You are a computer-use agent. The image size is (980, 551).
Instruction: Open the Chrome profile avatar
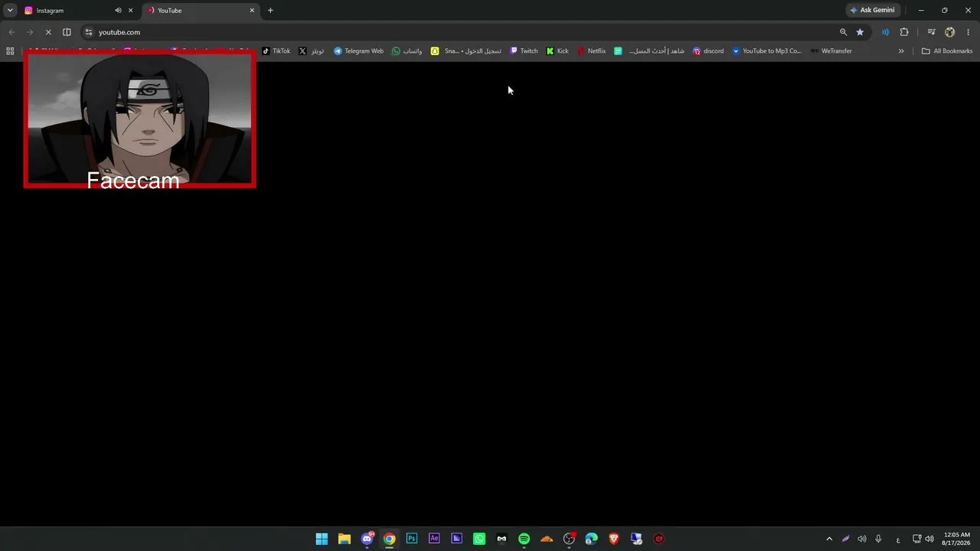click(950, 32)
